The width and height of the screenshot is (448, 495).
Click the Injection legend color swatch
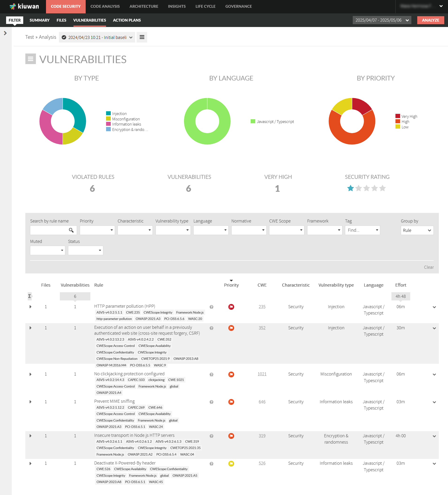coord(108,113)
